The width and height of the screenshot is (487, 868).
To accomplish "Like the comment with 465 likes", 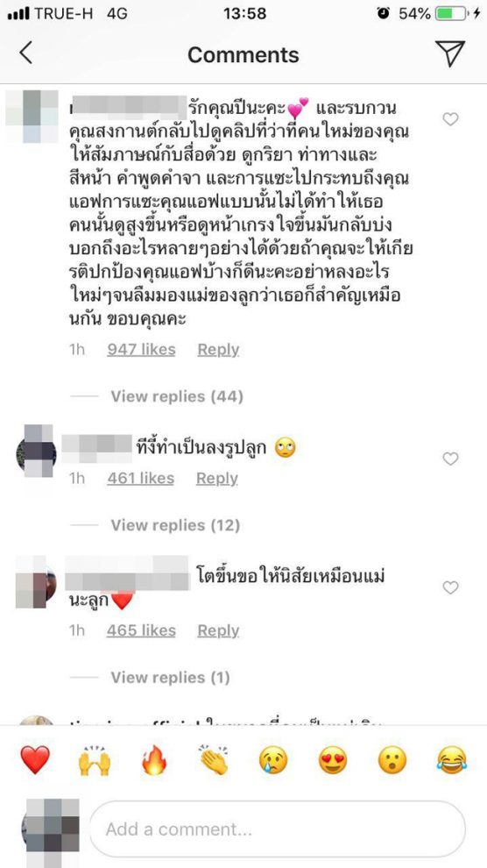I will 450,587.
